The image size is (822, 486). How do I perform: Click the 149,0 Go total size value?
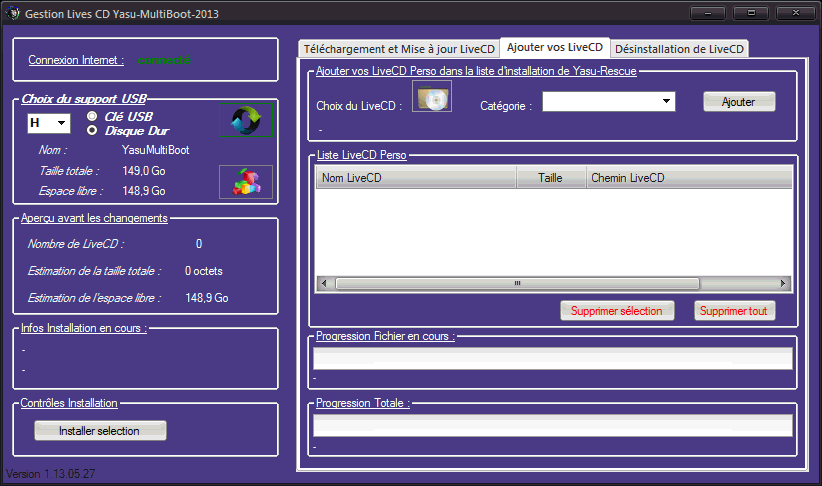144,171
